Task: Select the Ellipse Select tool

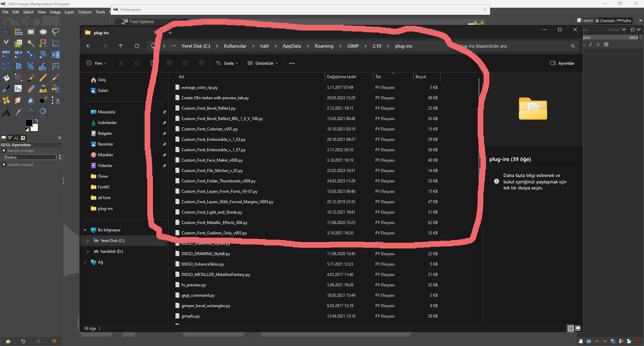Action: click(43, 32)
